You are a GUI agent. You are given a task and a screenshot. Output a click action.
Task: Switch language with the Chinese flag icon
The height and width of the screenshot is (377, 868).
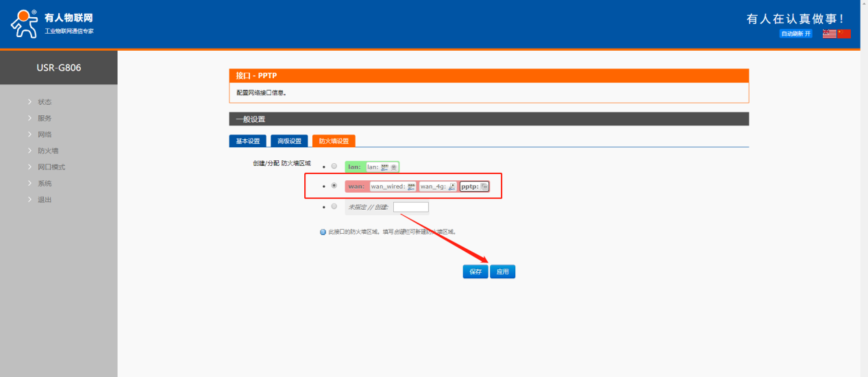pyautogui.click(x=844, y=34)
